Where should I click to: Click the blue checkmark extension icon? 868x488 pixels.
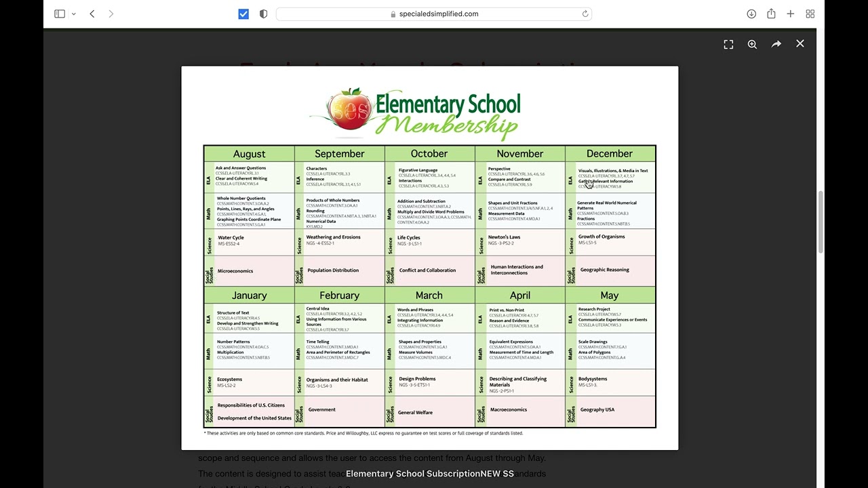(x=243, y=14)
